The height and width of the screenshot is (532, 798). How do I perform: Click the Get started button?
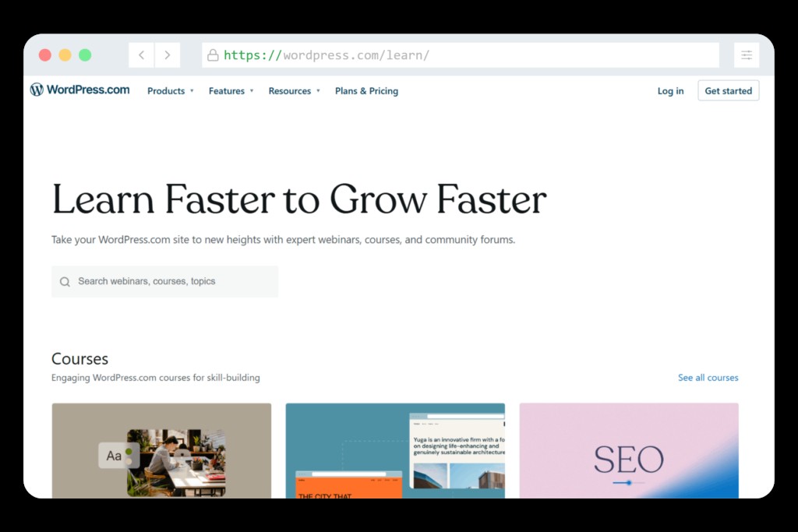[x=729, y=90]
